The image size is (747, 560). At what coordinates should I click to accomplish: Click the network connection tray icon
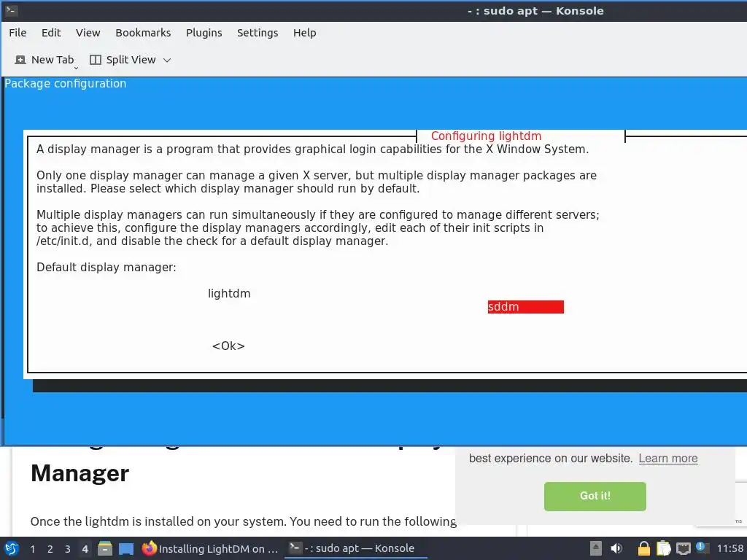pos(684,548)
